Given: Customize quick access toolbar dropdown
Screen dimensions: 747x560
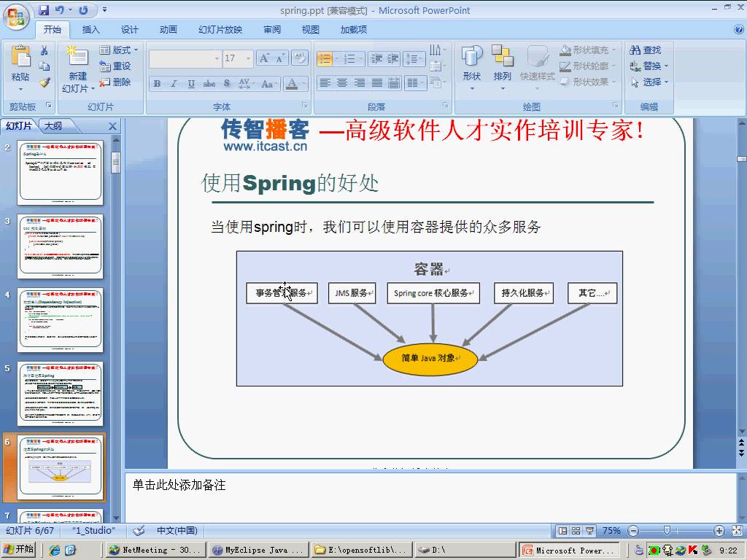Looking at the screenshot, I should (x=105, y=10).
